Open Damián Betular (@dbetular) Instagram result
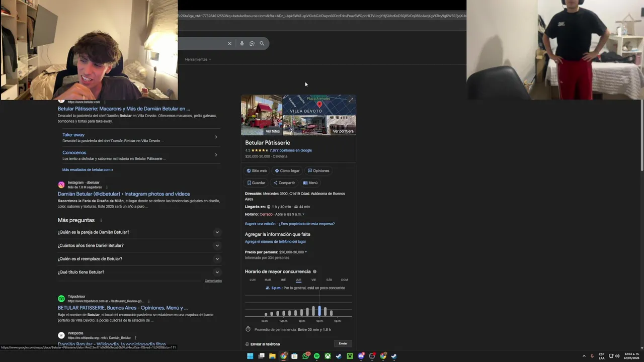The height and width of the screenshot is (362, 644). coord(124,194)
